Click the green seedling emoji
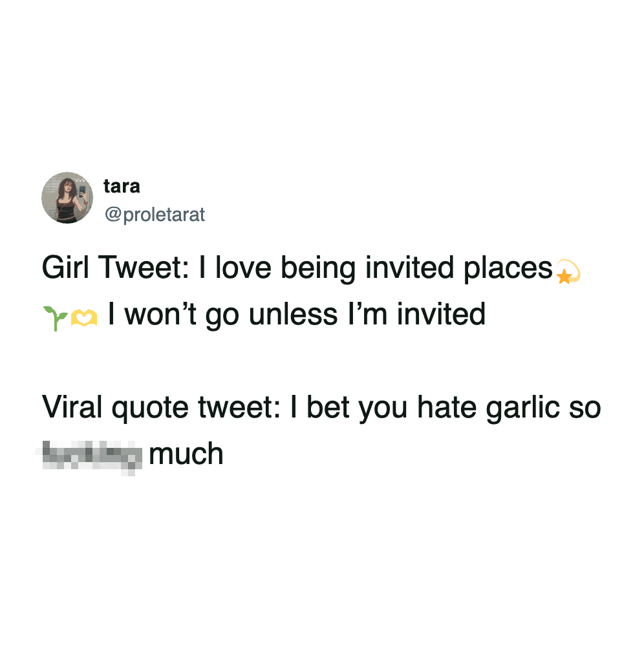This screenshot has height=645, width=644. 54,317
